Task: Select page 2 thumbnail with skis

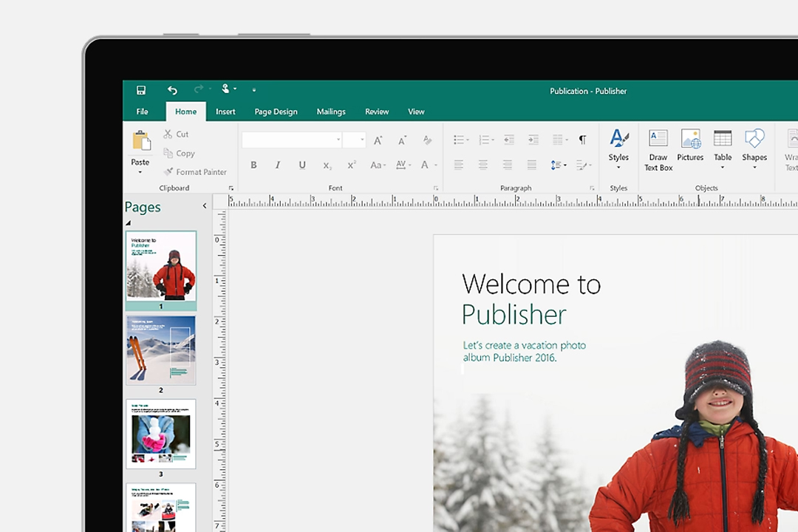Action: [160, 350]
